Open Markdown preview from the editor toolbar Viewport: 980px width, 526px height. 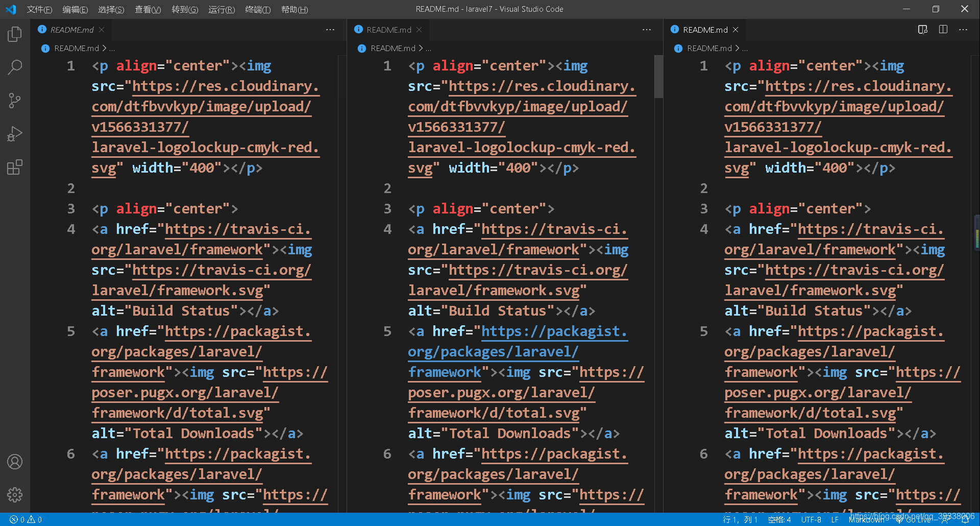[x=922, y=30]
